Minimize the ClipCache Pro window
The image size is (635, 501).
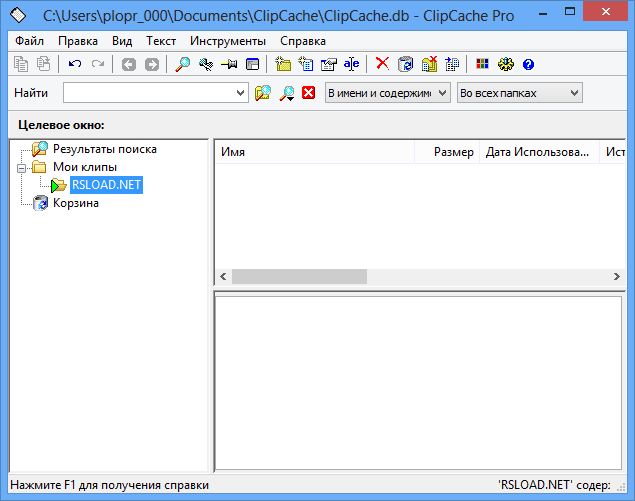click(543, 13)
